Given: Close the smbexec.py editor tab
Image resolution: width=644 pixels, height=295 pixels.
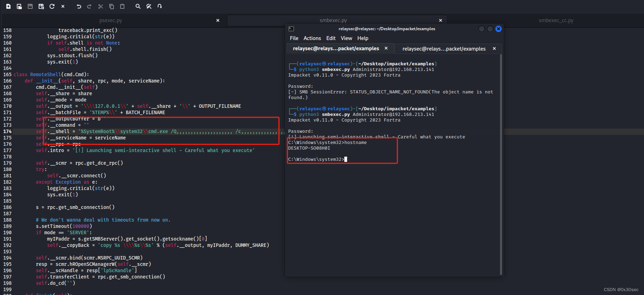Looking at the screenshot, I should [x=441, y=20].
